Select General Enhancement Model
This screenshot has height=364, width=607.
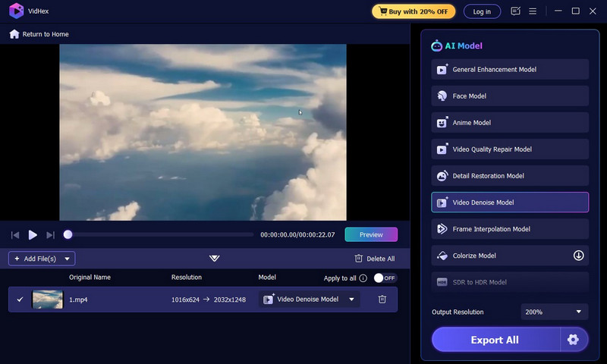(x=510, y=70)
